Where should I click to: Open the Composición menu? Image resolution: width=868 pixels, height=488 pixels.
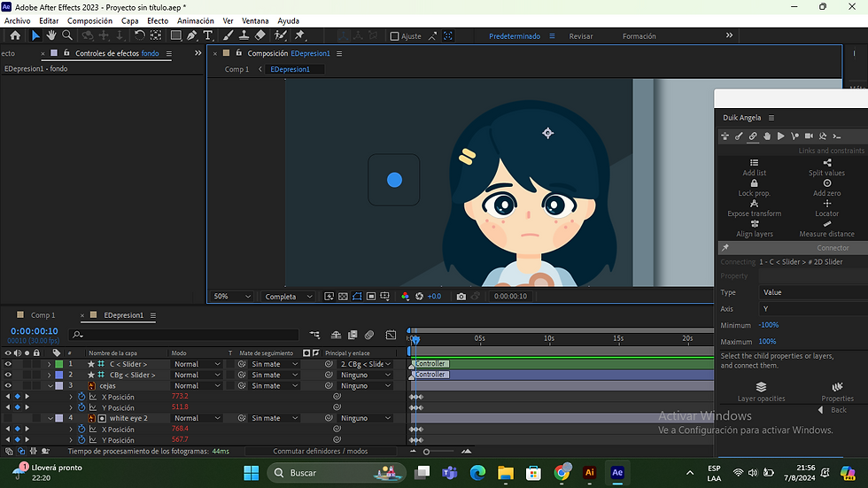(x=89, y=21)
